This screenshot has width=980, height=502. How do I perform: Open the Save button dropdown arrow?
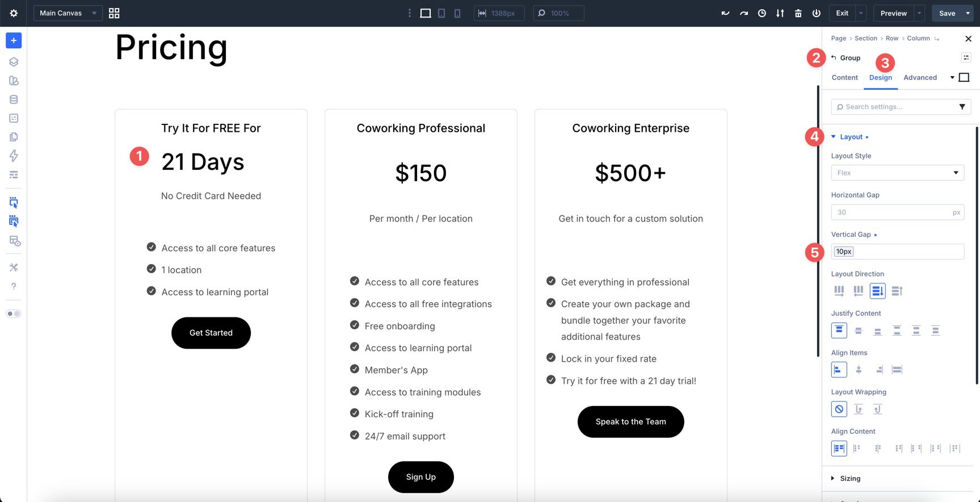(968, 13)
